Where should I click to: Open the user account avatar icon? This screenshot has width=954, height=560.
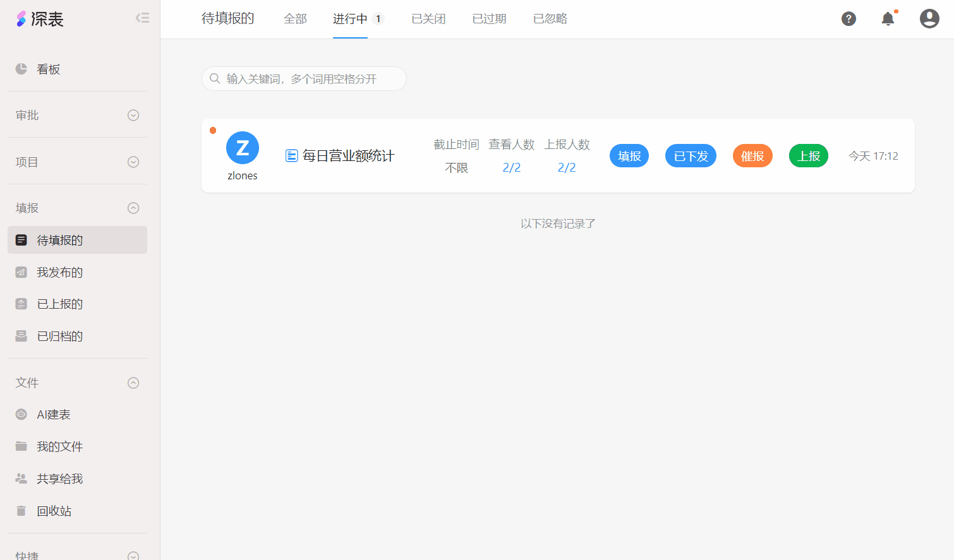929,19
